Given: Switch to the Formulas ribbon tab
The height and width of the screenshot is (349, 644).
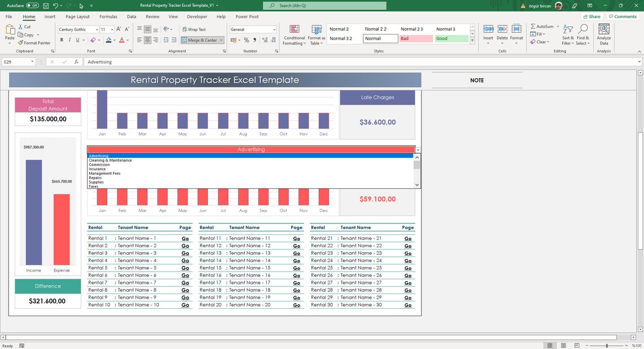Looking at the screenshot, I should click(108, 16).
